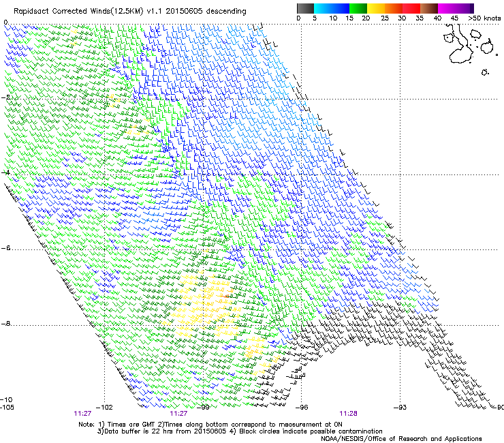Click the '10' legend scale value
This screenshot has height=443, width=504.
[333, 18]
